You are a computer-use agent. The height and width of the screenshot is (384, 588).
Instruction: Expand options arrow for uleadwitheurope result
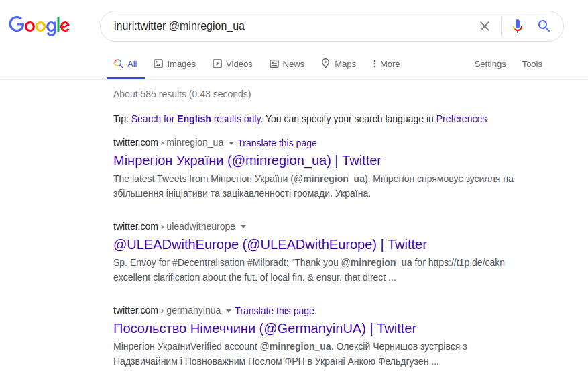point(243,226)
